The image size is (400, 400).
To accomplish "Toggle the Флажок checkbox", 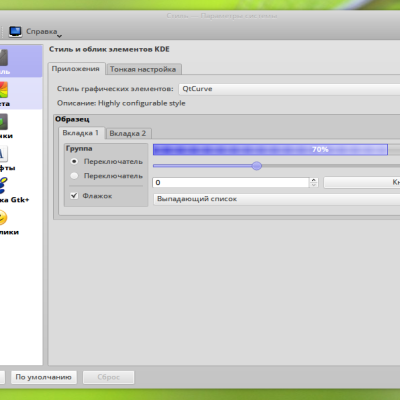I will (x=74, y=196).
